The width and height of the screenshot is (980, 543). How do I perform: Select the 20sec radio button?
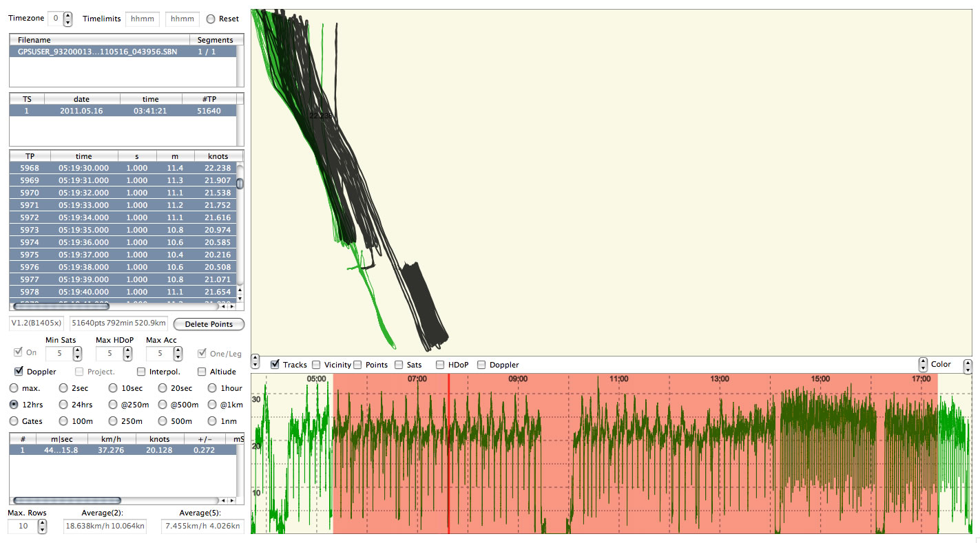[163, 388]
